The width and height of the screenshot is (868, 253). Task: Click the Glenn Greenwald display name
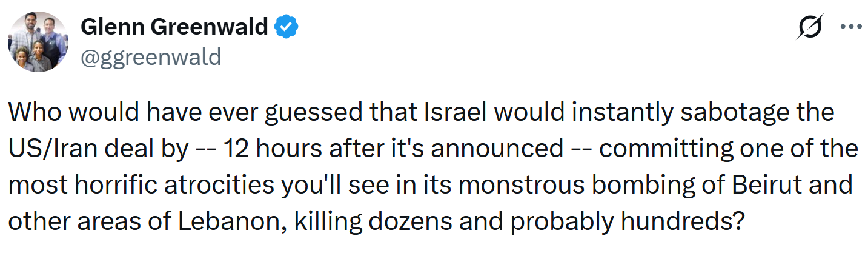click(x=174, y=27)
